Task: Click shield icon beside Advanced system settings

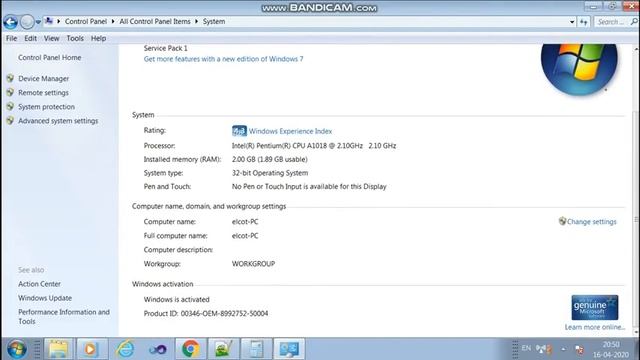Action: click(10, 120)
